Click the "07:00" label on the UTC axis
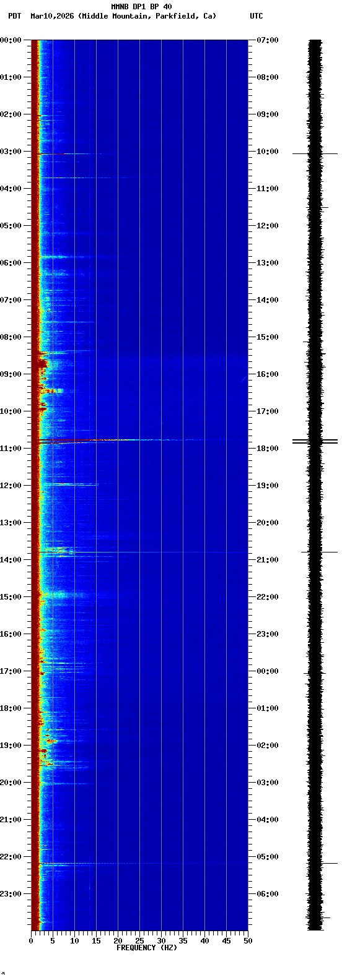The image size is (342, 980). coord(268,40)
